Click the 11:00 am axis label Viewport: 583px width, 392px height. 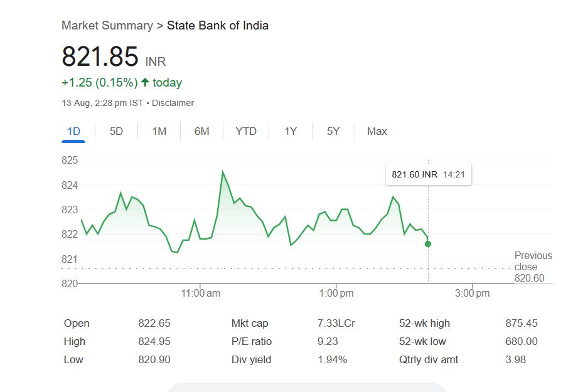click(200, 294)
